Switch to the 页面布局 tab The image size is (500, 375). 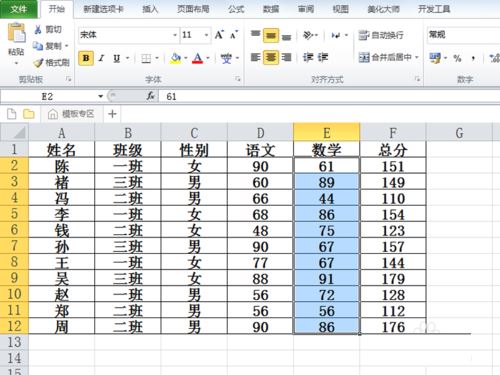tap(193, 9)
